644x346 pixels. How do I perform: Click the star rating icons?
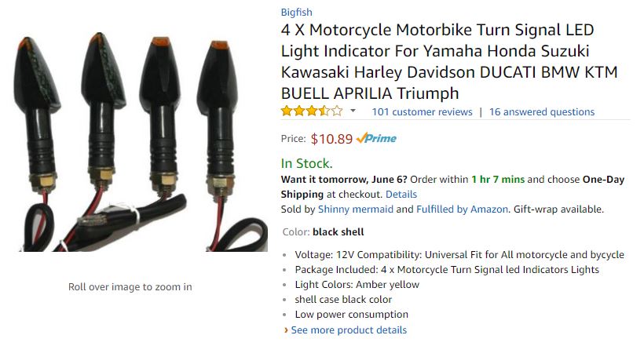click(x=312, y=111)
